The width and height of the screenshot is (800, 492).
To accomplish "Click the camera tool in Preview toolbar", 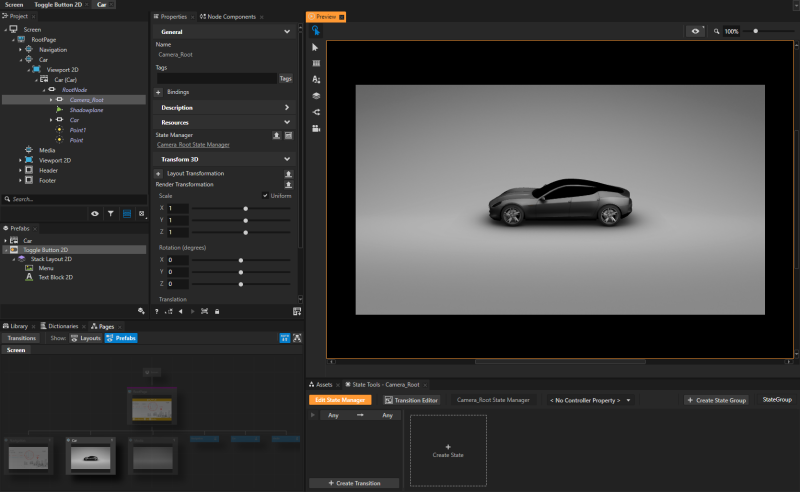I will coord(316,128).
